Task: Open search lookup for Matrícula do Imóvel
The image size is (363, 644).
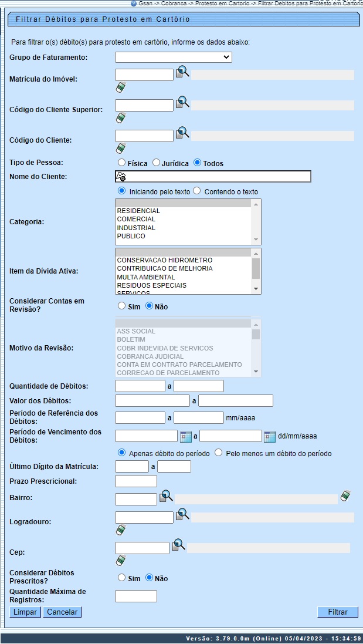Action: coord(182,73)
